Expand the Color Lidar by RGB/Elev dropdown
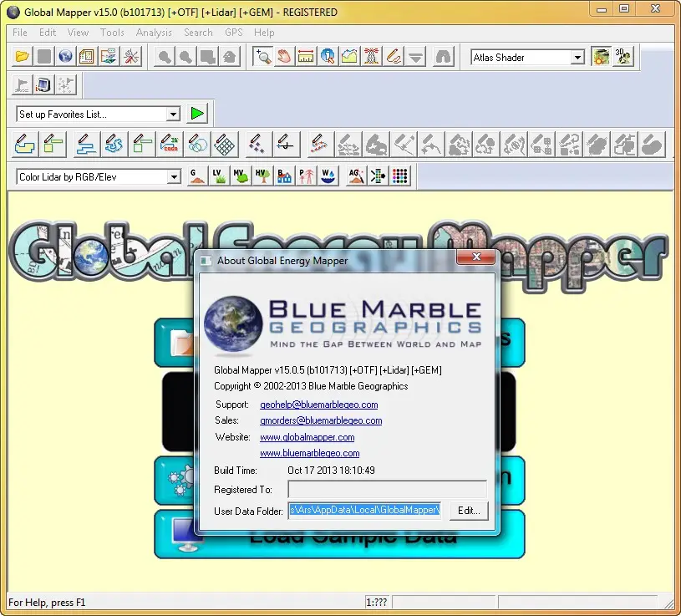The image size is (681, 616). click(174, 177)
